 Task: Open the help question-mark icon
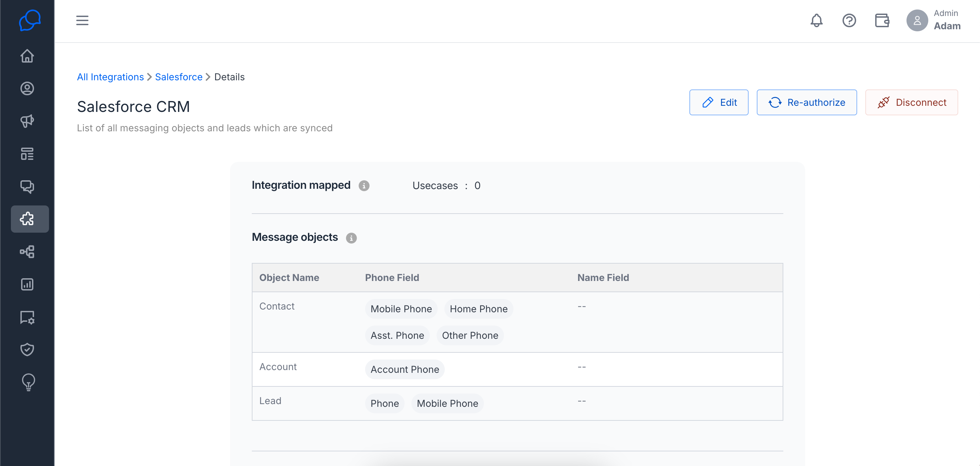click(849, 20)
